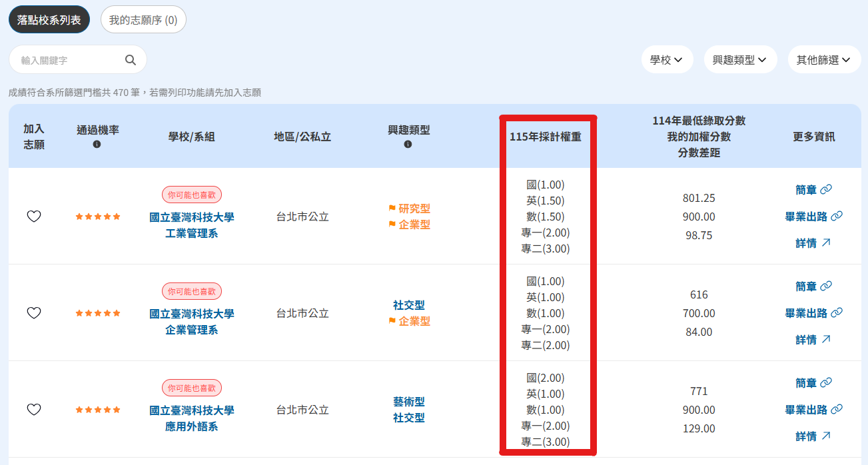Click 社交型 tag in 企業管理系 row
Screen dimensions: 868x465
click(x=409, y=305)
